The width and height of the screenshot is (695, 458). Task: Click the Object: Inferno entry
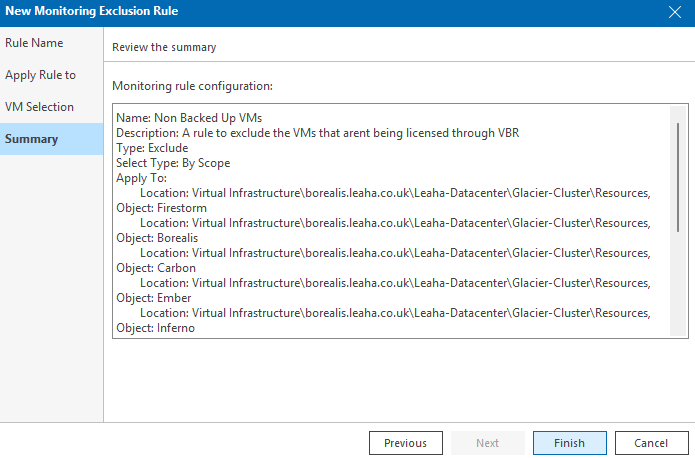click(x=156, y=328)
